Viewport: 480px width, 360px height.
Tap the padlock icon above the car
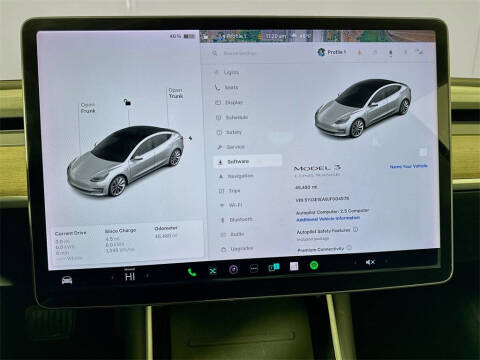(x=127, y=102)
